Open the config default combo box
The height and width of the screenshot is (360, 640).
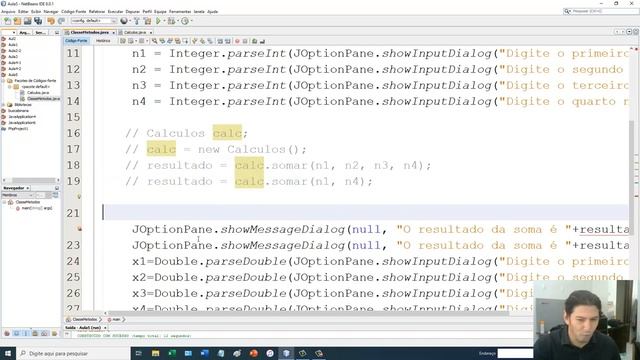(x=94, y=20)
